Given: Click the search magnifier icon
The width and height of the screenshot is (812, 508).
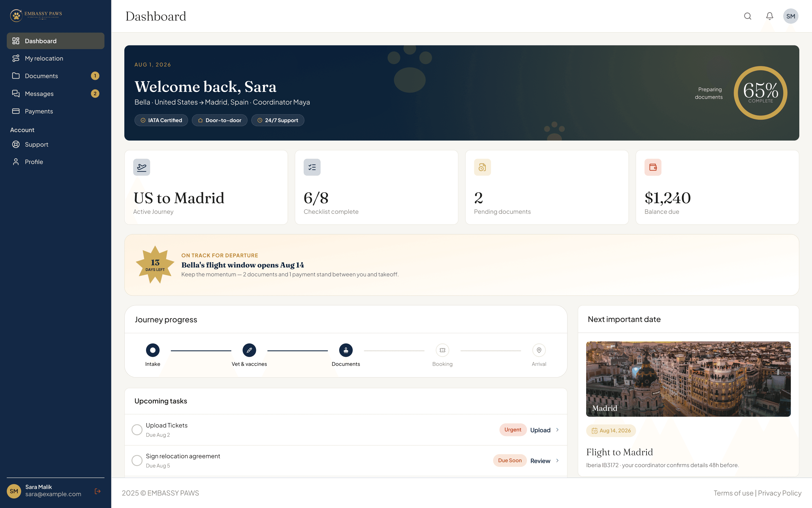Looking at the screenshot, I should pos(748,16).
